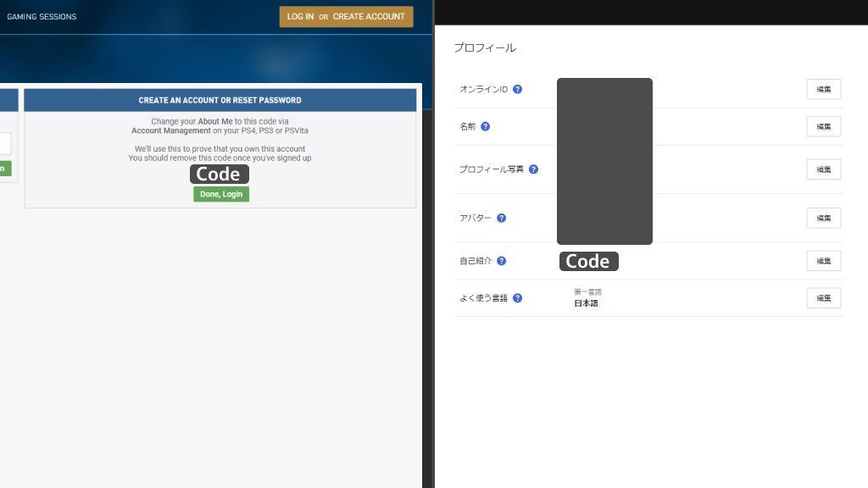
Task: Edit the よく使う言語 language setting
Action: pyautogui.click(x=824, y=297)
